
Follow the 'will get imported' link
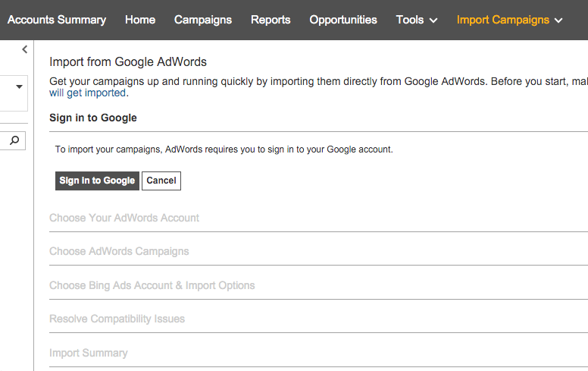click(88, 93)
